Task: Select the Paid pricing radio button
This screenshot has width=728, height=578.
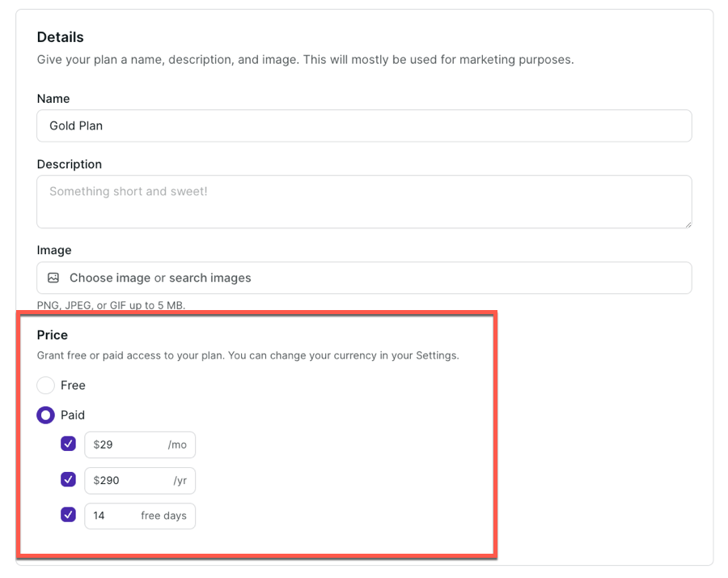Action: tap(46, 415)
